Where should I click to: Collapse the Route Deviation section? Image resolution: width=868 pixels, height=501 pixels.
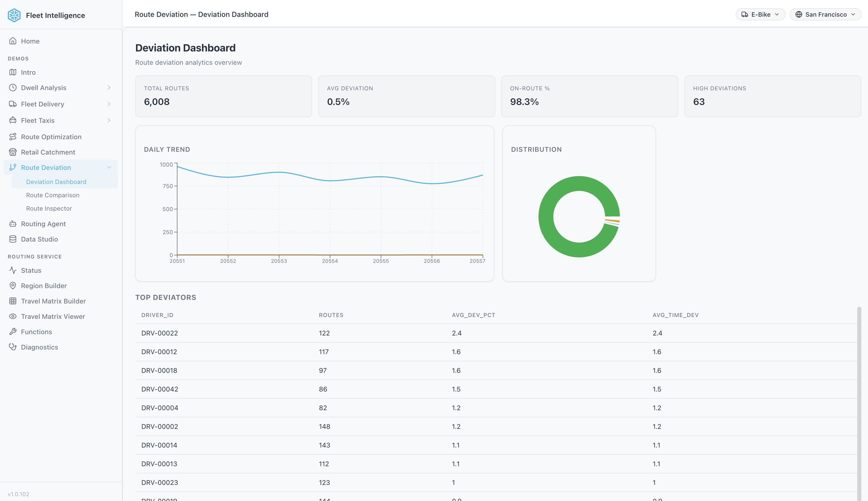109,167
